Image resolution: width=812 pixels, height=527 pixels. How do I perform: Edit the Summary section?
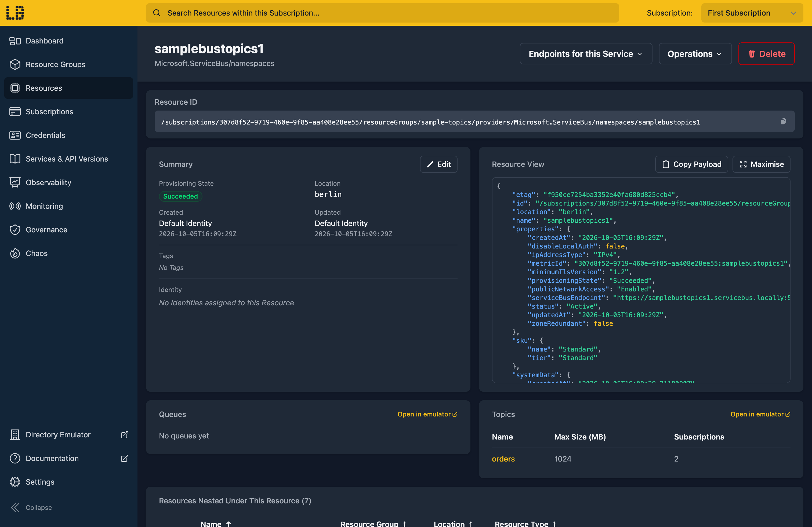click(438, 164)
